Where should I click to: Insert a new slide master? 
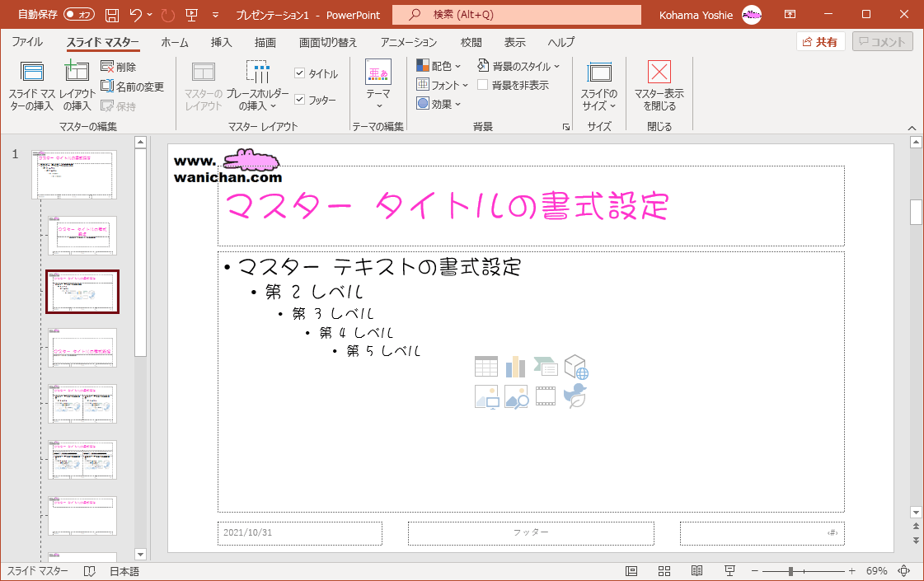tap(32, 86)
